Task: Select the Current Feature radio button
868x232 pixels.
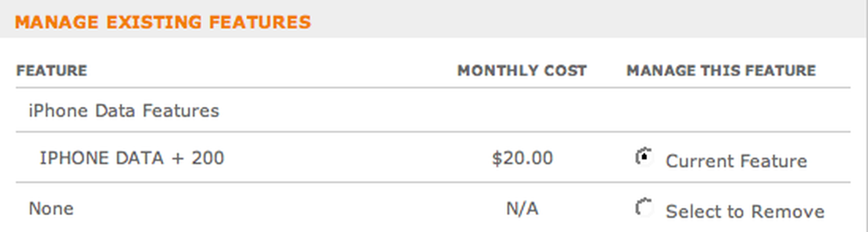Action: pos(643,157)
